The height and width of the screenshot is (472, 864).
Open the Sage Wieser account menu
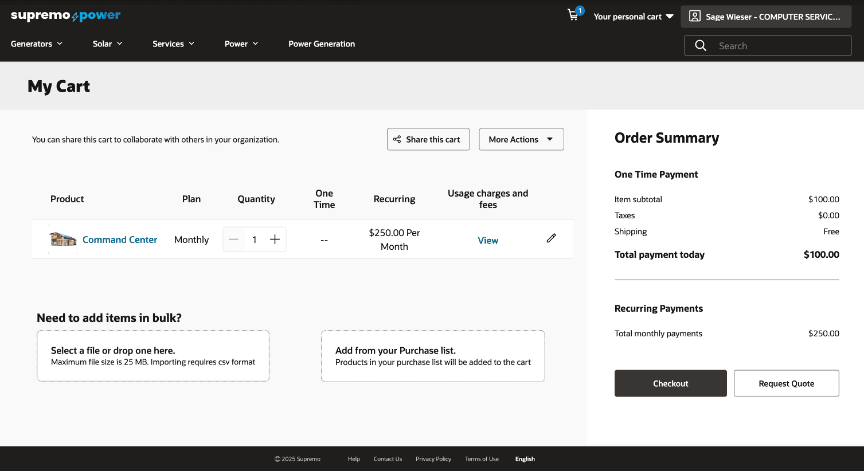766,17
